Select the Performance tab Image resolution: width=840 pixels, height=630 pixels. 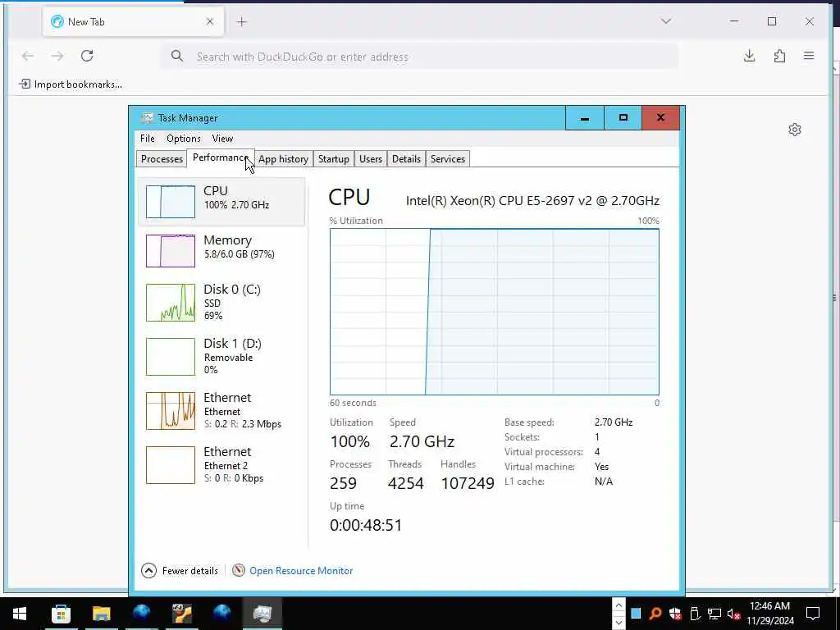[x=220, y=157]
